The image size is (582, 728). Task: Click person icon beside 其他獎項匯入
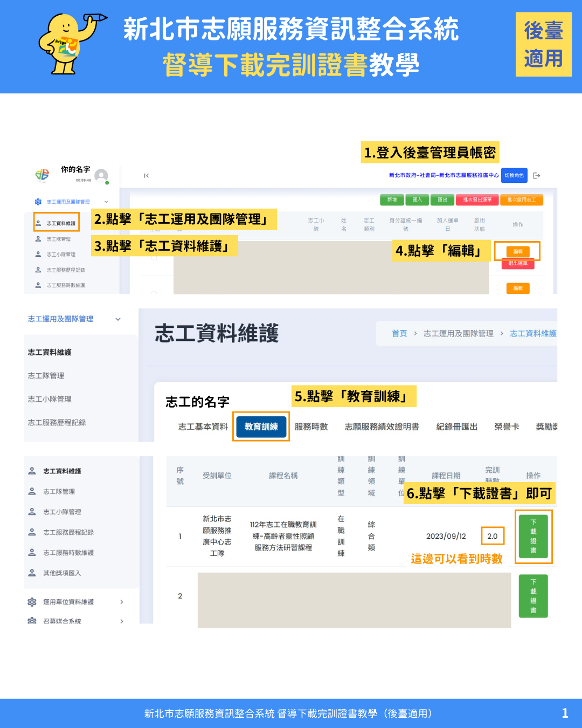32,573
